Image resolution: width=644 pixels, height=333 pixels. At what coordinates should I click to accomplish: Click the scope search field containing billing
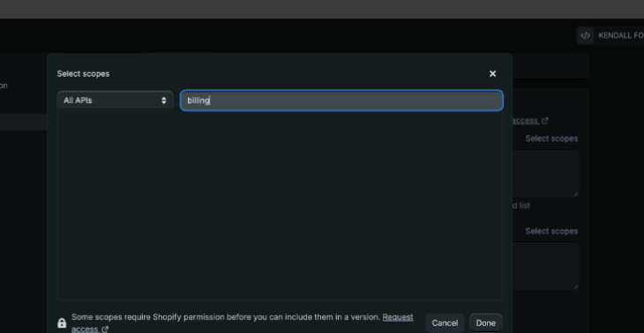point(341,100)
